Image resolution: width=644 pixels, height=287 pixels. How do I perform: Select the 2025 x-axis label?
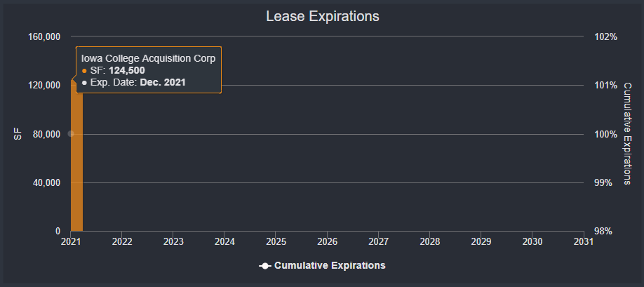coord(276,241)
